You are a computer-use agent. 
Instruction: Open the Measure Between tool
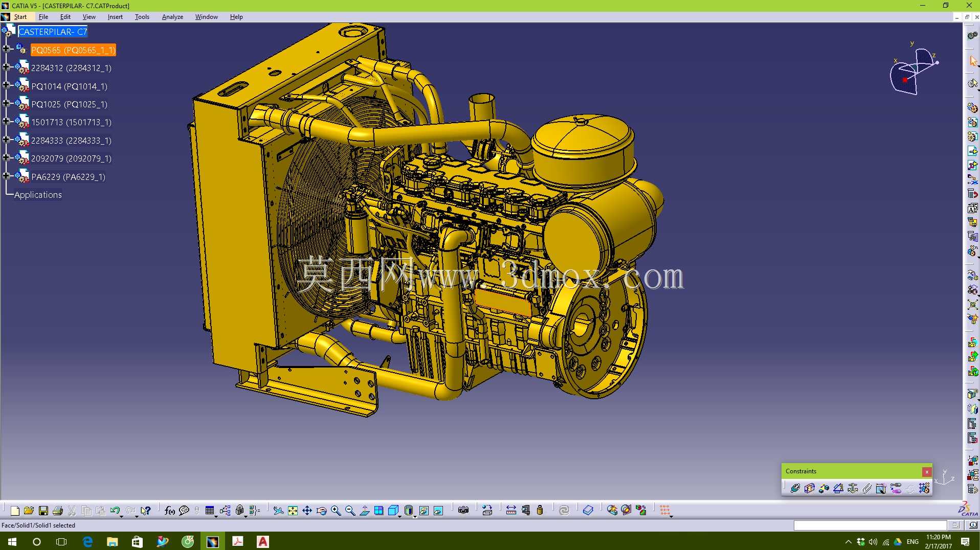pyautogui.click(x=511, y=510)
